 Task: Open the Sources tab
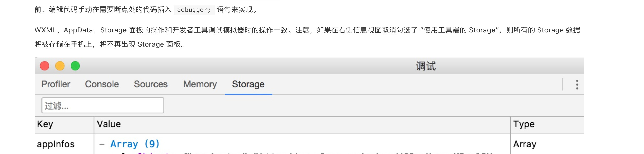pyautogui.click(x=151, y=84)
